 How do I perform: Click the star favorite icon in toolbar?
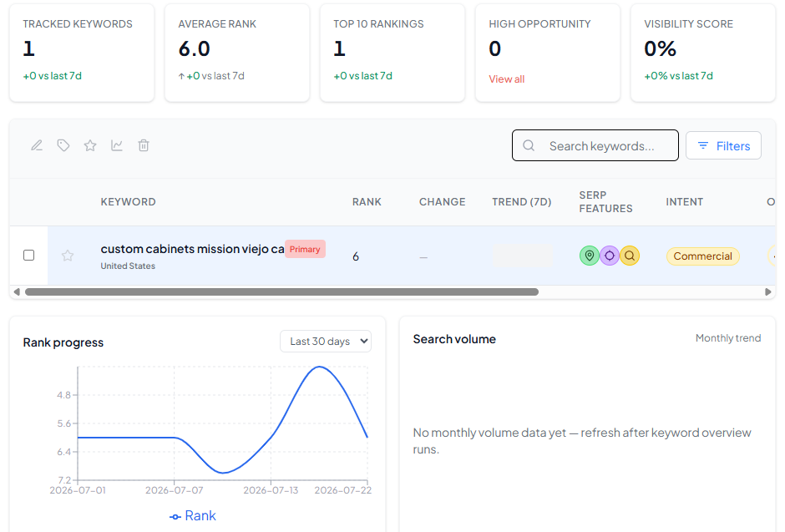[90, 145]
